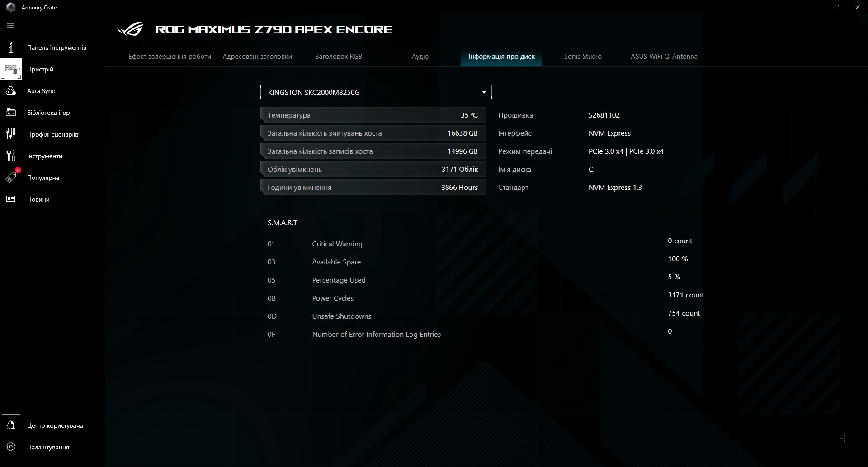Open the KINGSTON SKC2000M8250G drive dropdown
This screenshot has width=868, height=467.
tap(375, 92)
